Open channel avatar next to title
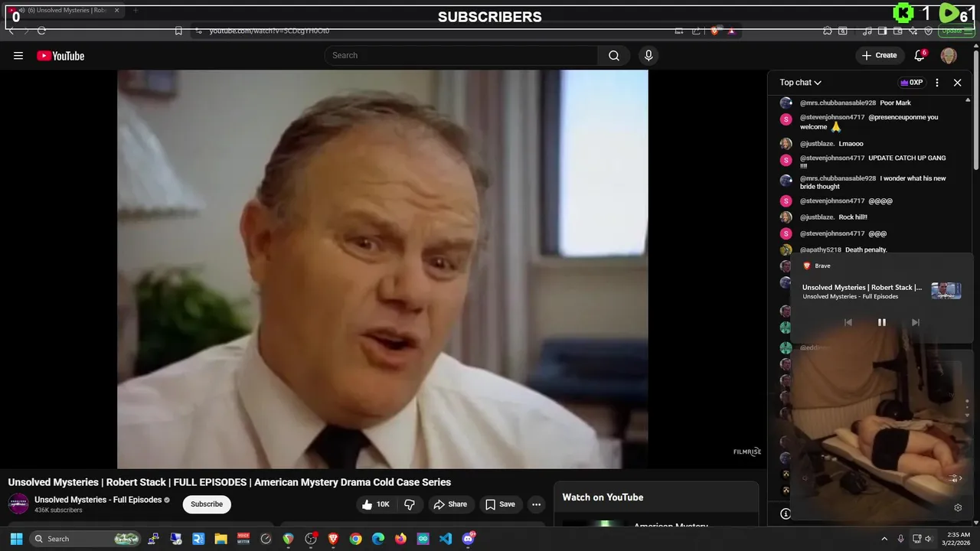 point(18,504)
